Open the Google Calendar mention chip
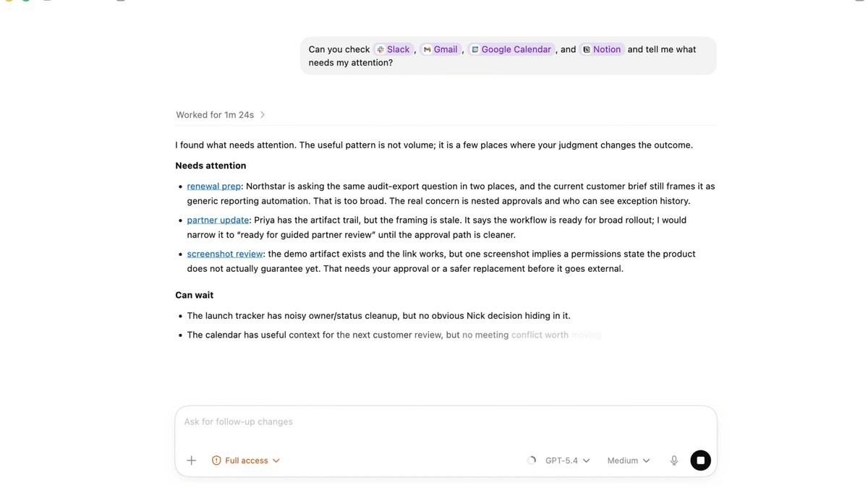The width and height of the screenshot is (868, 488). coord(511,49)
